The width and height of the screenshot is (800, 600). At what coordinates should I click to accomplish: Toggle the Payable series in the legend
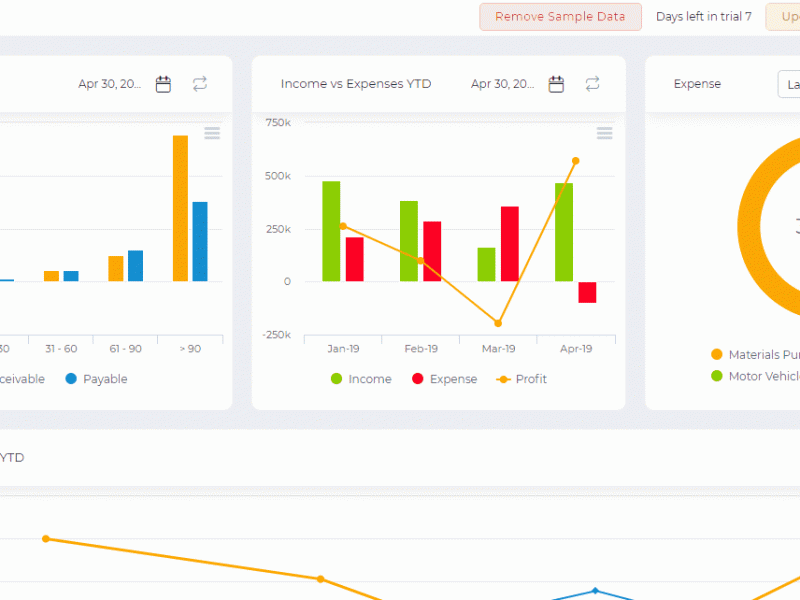96,379
